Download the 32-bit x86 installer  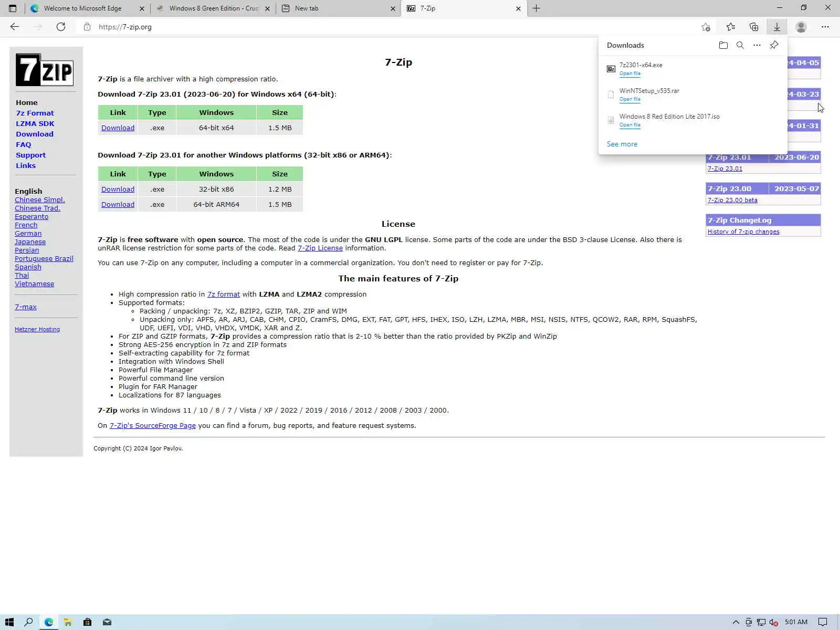tap(118, 189)
